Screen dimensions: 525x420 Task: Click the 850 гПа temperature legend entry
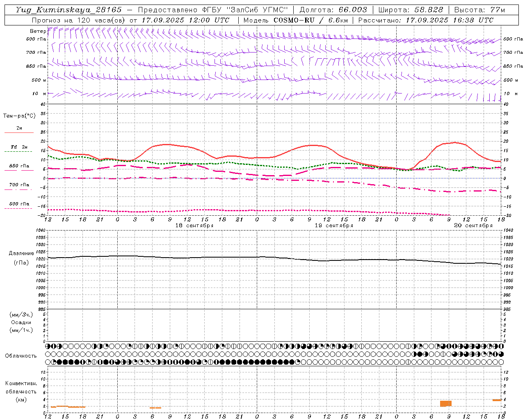[19, 166]
